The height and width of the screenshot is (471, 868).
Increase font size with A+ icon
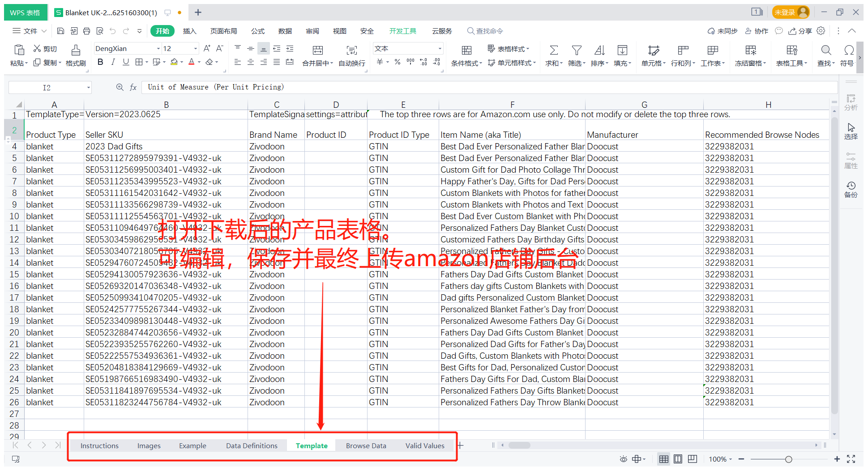[x=207, y=48]
